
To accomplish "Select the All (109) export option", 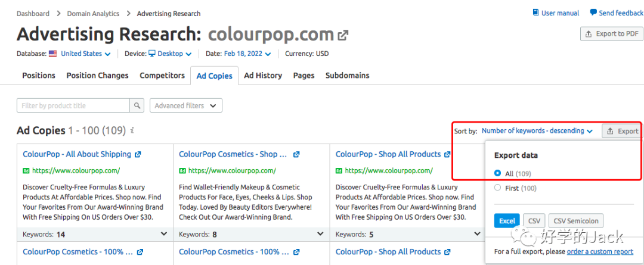I will [x=498, y=174].
